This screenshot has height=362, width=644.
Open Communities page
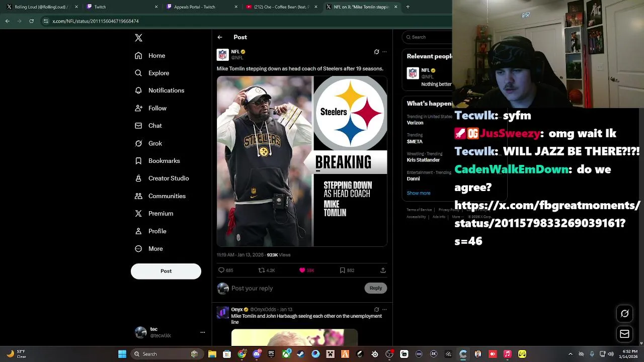coord(160,196)
